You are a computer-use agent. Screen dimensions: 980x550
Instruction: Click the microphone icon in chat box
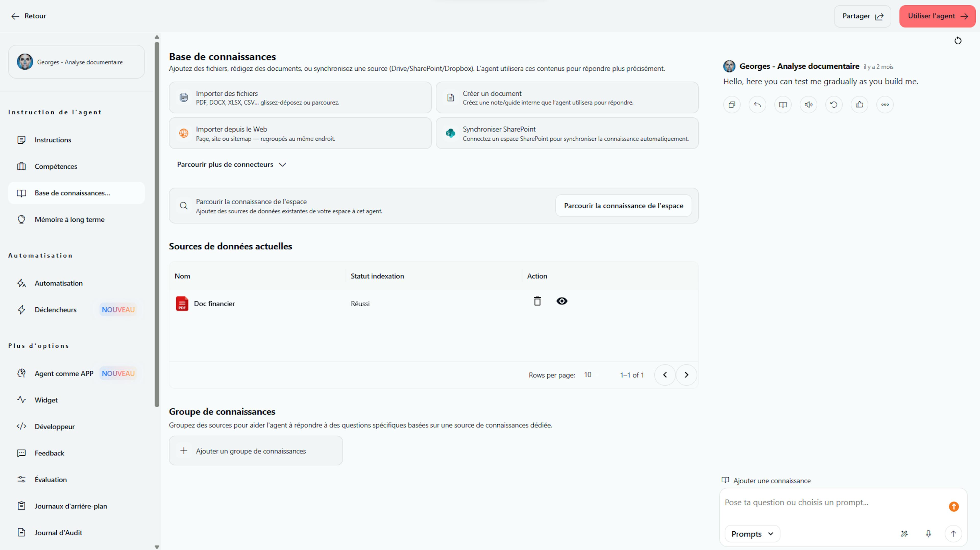tap(928, 534)
